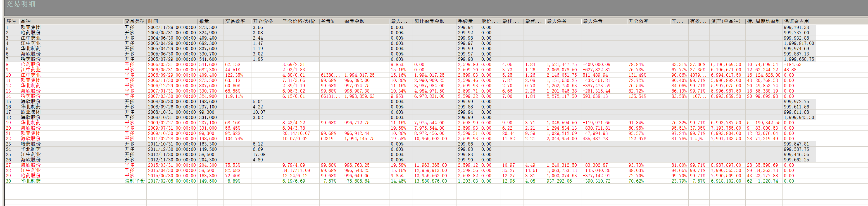The image size is (868, 206).
Task: Click max floating profit 1,521,447.75
Action: coord(562,64)
